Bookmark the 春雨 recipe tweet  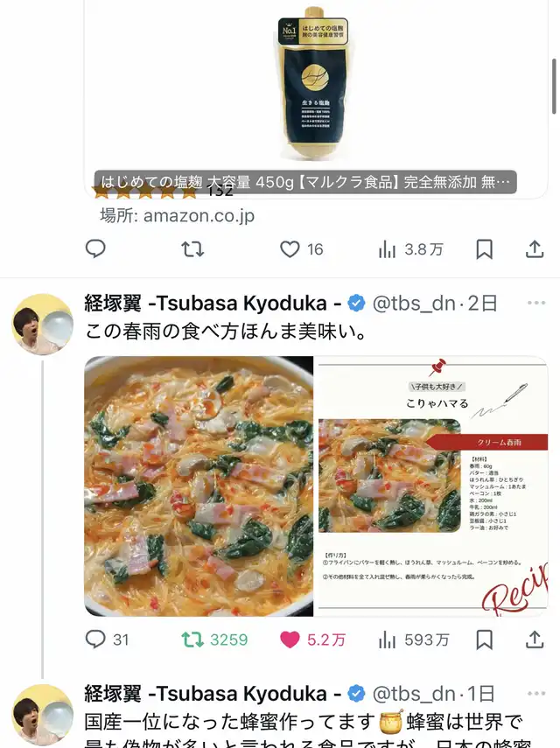point(484,640)
